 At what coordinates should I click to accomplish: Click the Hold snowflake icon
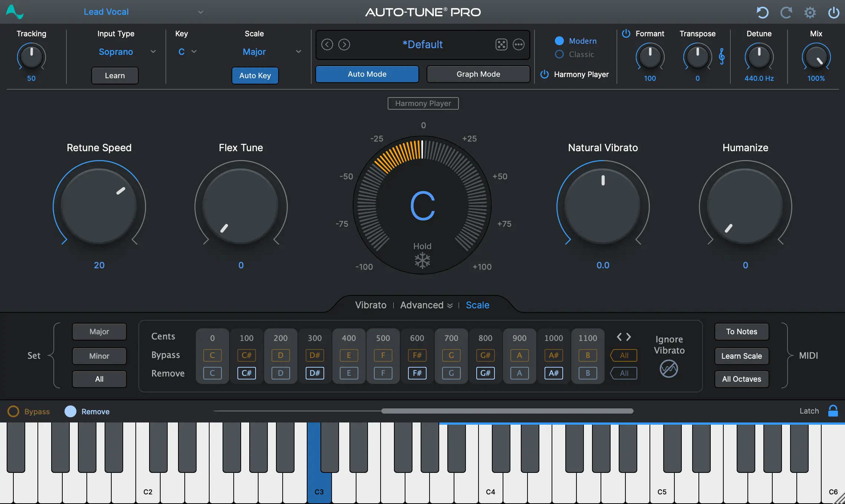click(x=422, y=260)
